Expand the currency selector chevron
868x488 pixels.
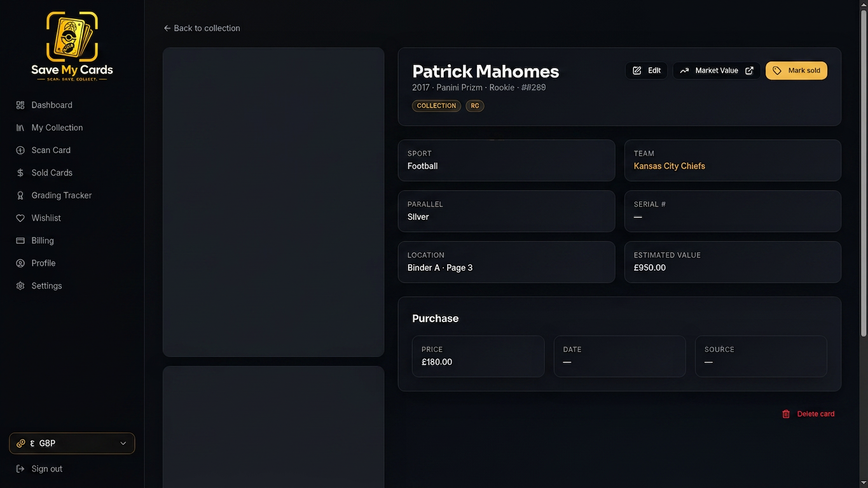[x=123, y=444]
